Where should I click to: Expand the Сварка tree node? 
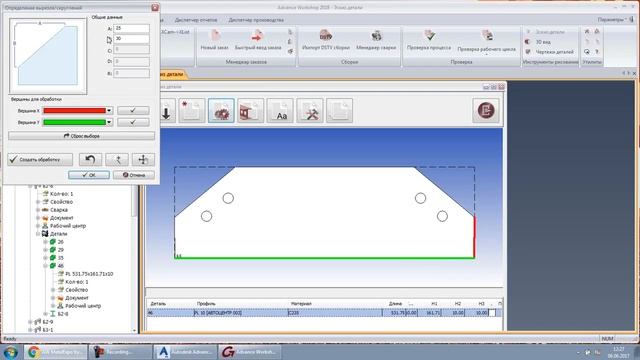38,210
